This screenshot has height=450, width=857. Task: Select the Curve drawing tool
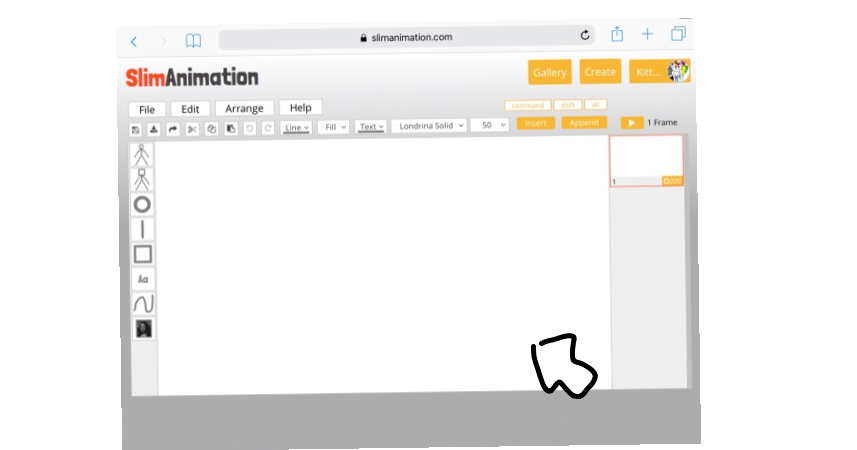(x=144, y=304)
